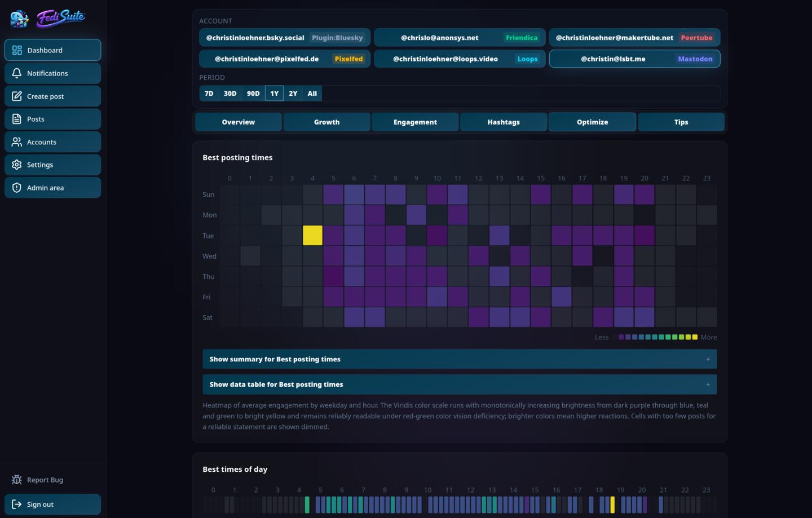
Task: Click the 'Sat' row label in heatmap
Action: [208, 317]
